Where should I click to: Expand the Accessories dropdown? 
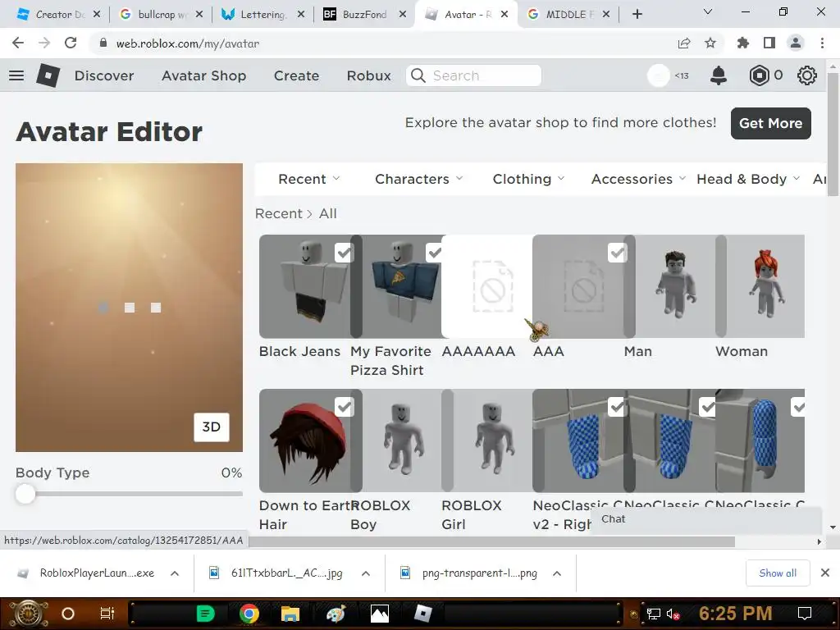[x=638, y=179]
